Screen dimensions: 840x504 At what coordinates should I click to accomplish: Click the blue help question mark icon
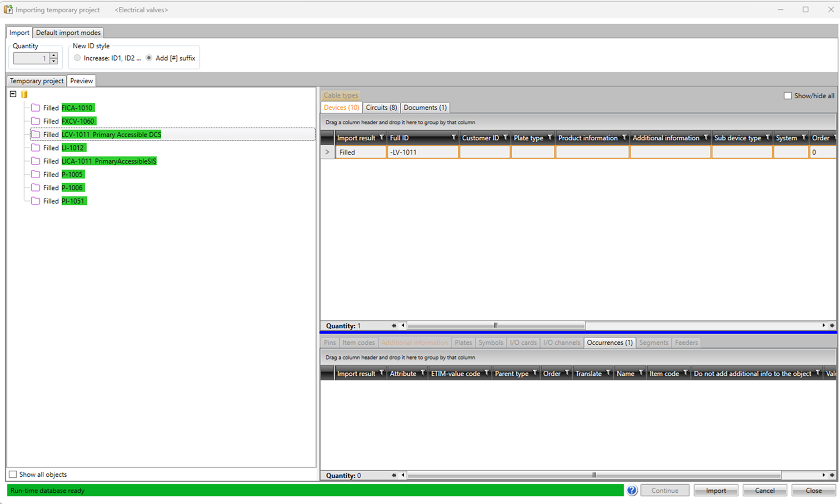(632, 490)
